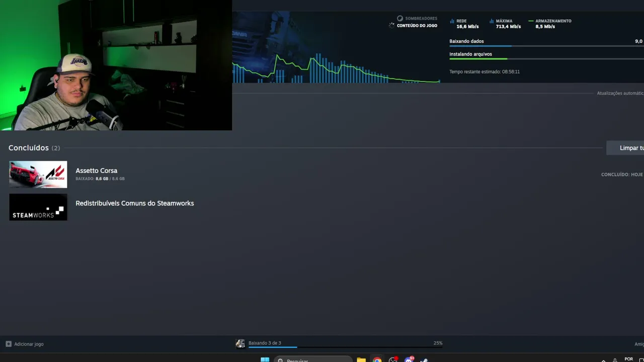Click the Tempo restante estimado text
Image resolution: width=644 pixels, height=362 pixels.
pos(485,71)
